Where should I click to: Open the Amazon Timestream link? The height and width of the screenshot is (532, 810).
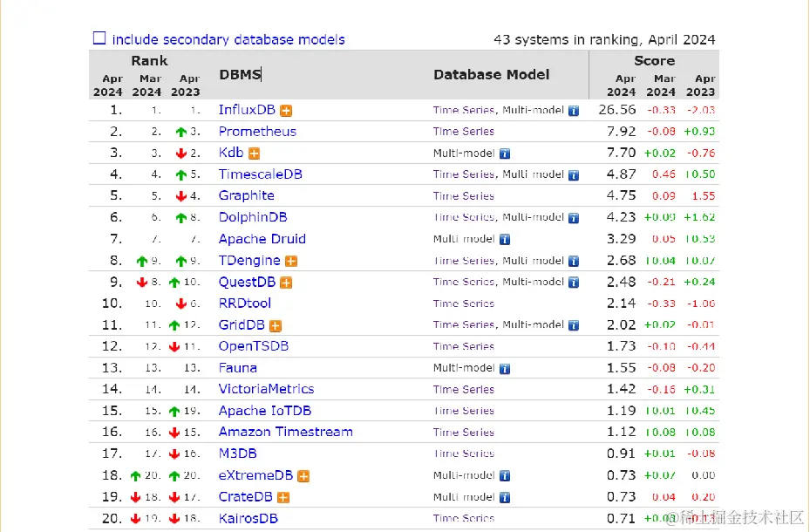pyautogui.click(x=286, y=432)
